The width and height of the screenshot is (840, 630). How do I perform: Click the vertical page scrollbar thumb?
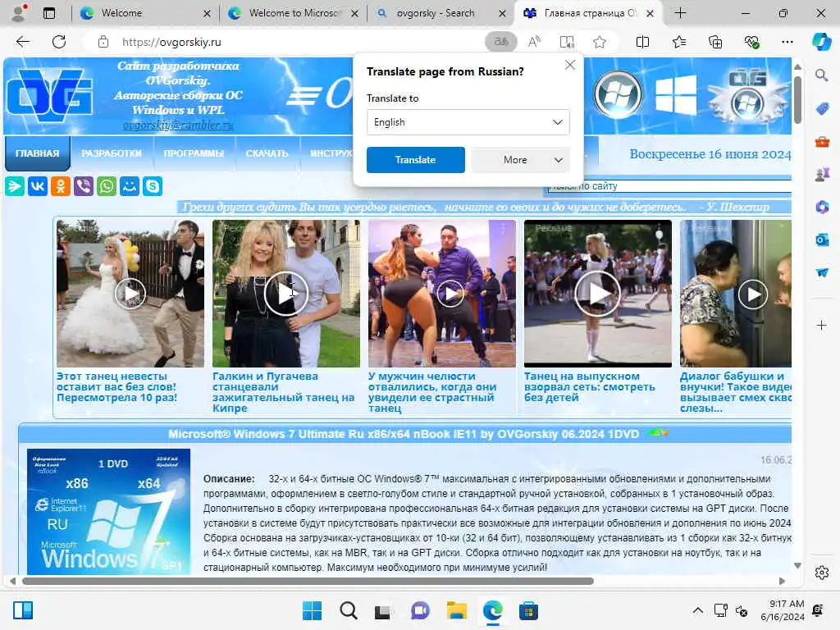[x=797, y=99]
